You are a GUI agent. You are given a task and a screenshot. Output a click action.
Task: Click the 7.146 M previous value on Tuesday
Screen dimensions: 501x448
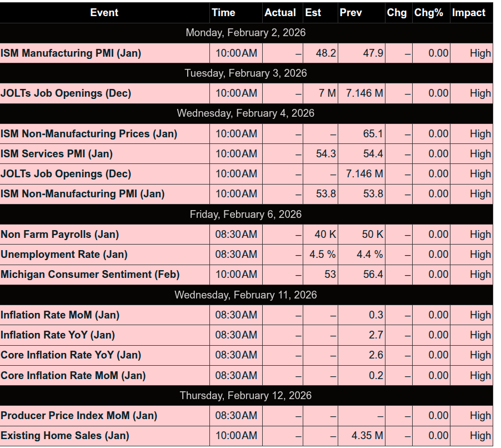pos(364,93)
